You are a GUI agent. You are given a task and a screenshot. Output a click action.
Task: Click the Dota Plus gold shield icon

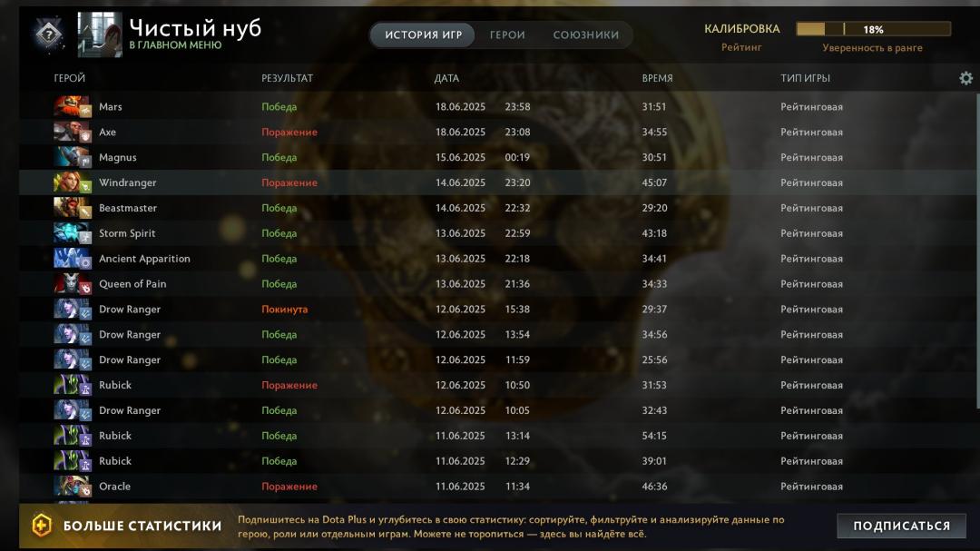coord(42,526)
